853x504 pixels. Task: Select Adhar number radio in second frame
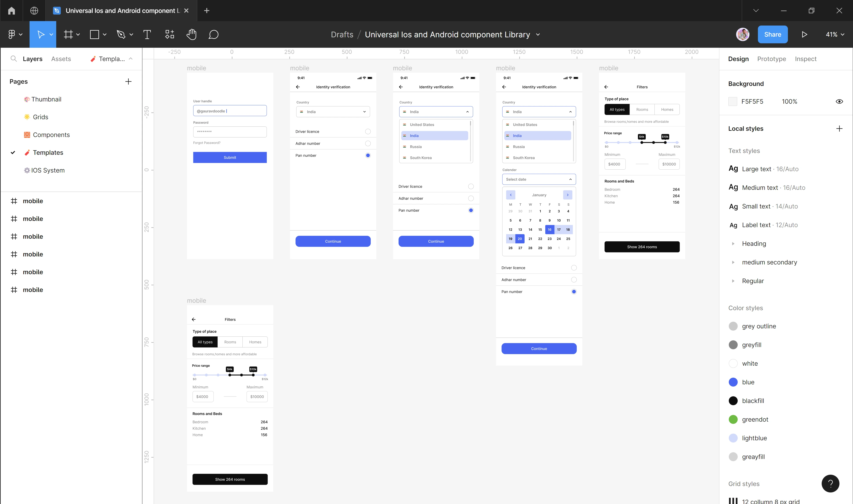(x=368, y=143)
